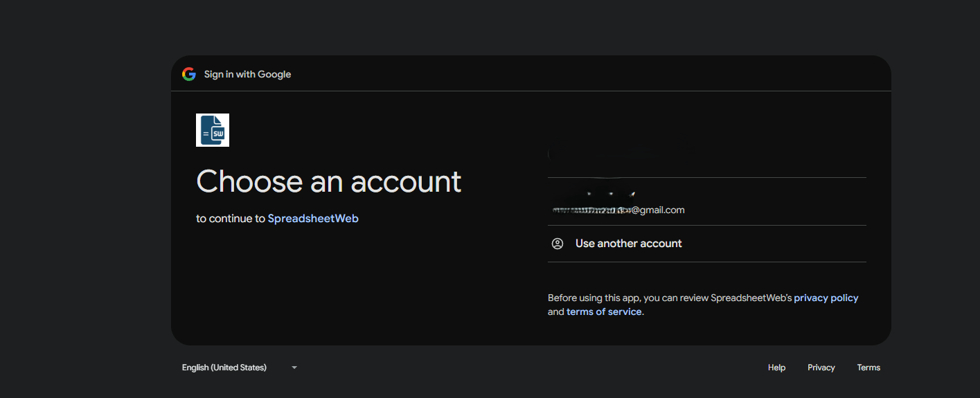Open the Help footer link
This screenshot has height=398, width=980.
click(x=776, y=368)
